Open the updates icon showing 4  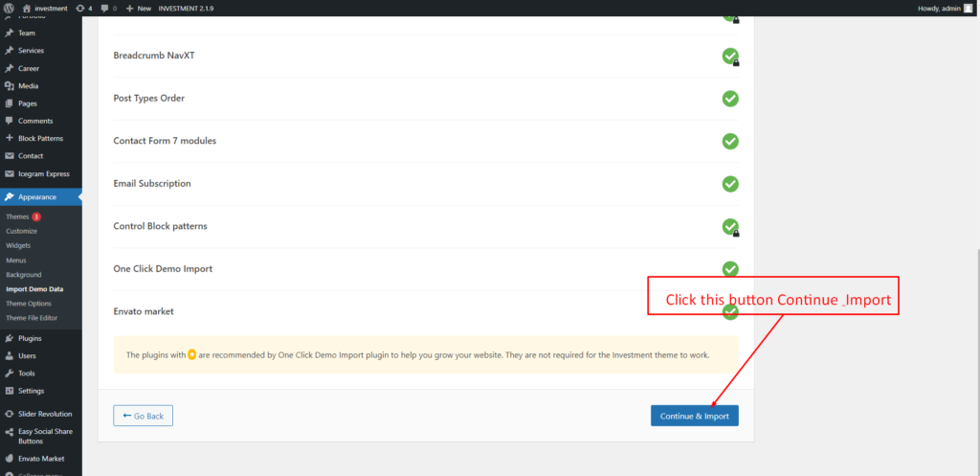click(x=84, y=8)
